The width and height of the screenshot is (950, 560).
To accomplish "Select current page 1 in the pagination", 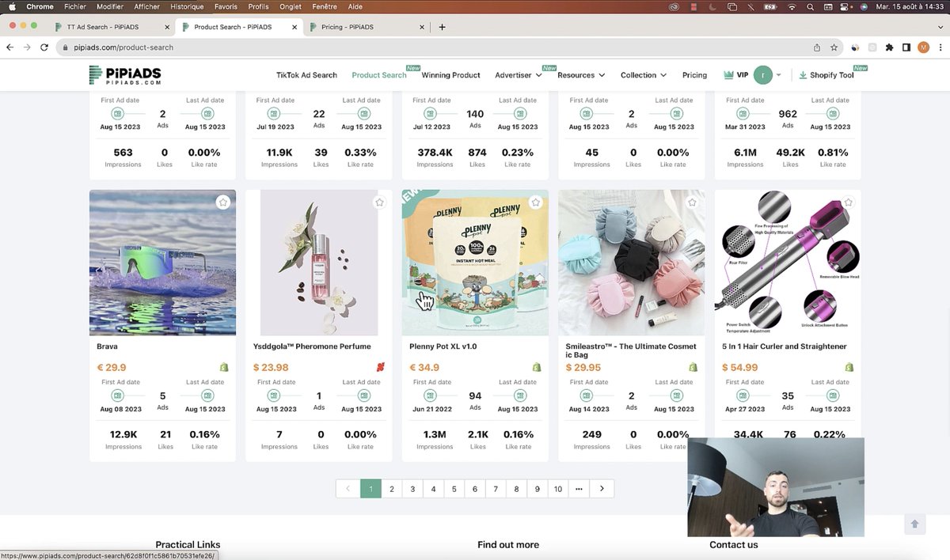I will click(370, 489).
